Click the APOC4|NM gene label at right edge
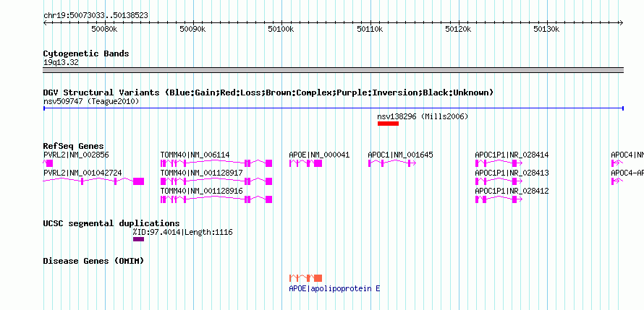This screenshot has width=644, height=310. pos(627,155)
